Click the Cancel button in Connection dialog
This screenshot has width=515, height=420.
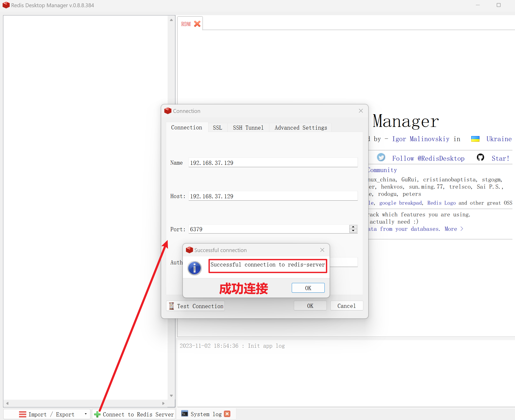tap(346, 306)
